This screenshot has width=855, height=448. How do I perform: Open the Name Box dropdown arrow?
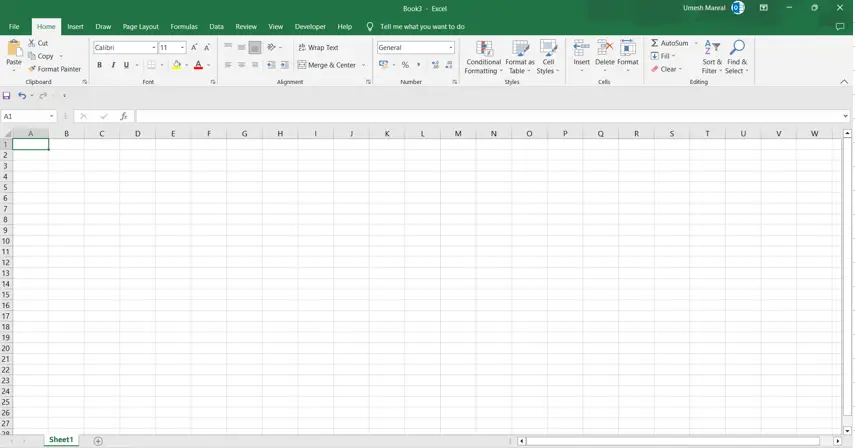(51, 116)
